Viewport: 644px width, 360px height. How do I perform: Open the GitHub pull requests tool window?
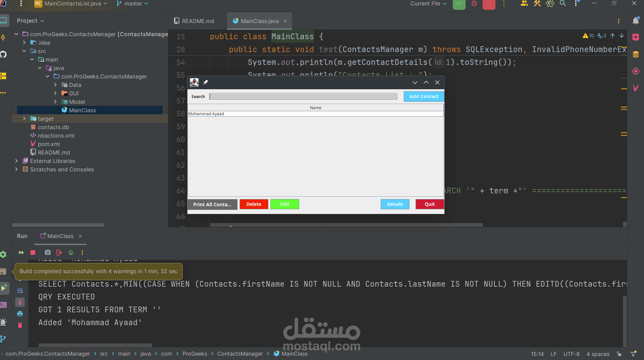tap(3, 54)
